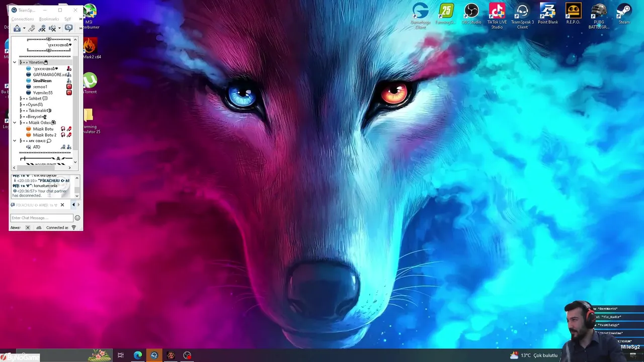
Task: Click headphones icon beside Müzik Botu
Action: coord(63,129)
